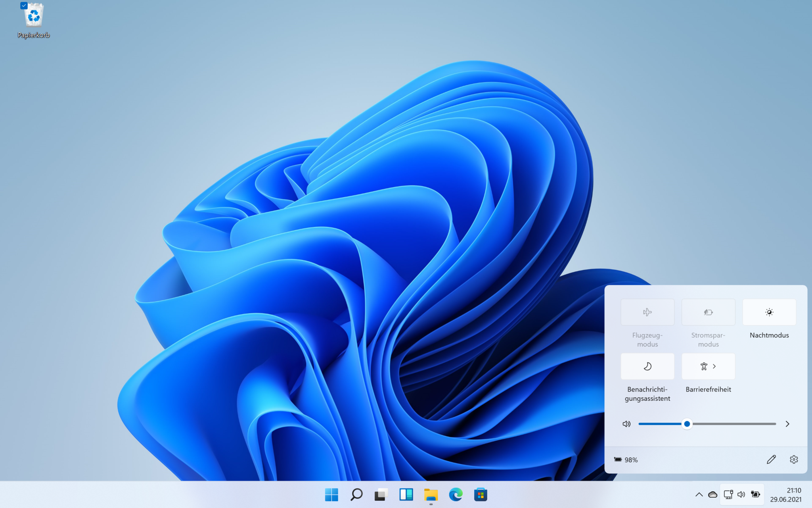Open Settings via the gear icon
The width and height of the screenshot is (812, 508).
[794, 459]
